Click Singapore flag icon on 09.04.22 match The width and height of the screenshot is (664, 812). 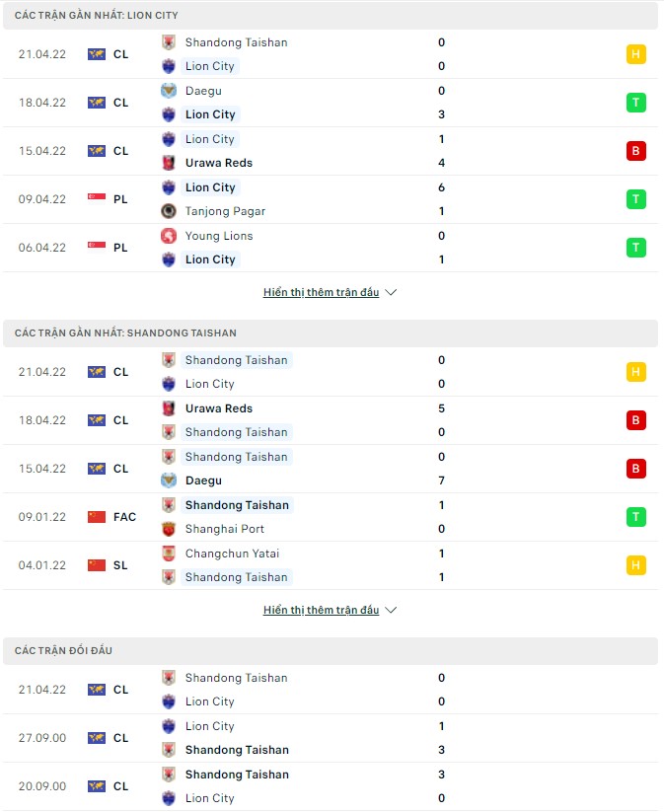click(97, 199)
